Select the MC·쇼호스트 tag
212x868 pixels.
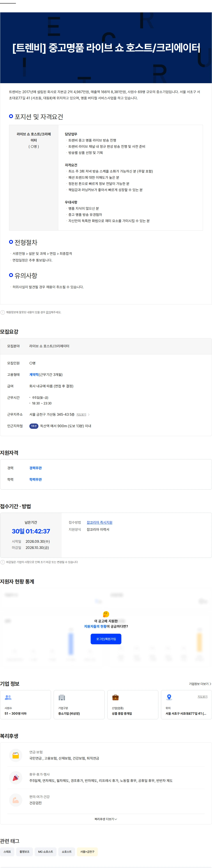(x=45, y=851)
